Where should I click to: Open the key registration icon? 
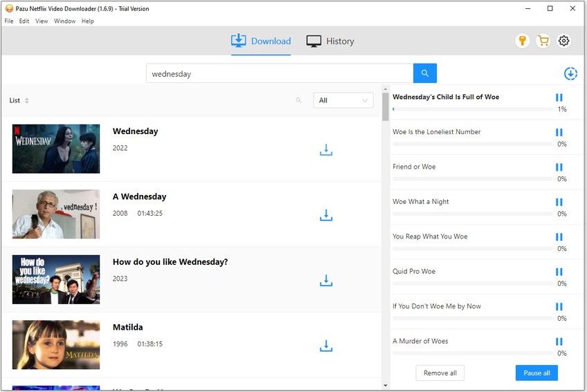click(x=523, y=41)
